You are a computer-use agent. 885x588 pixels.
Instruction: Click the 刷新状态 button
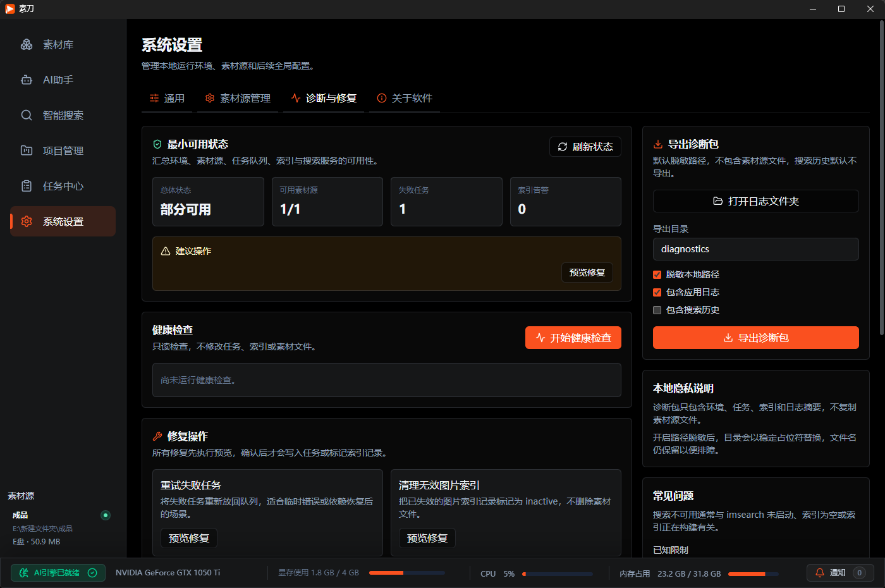(585, 147)
